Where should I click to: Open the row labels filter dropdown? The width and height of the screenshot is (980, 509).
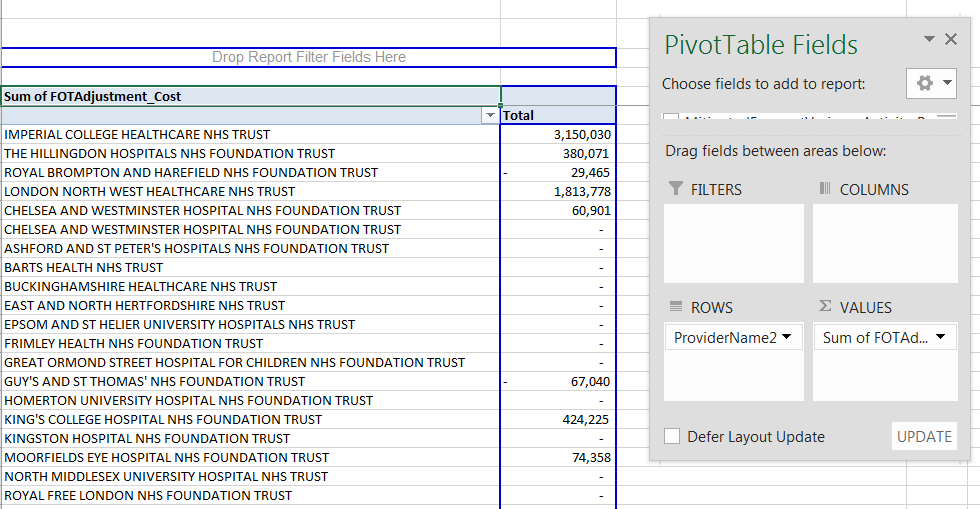(490, 115)
